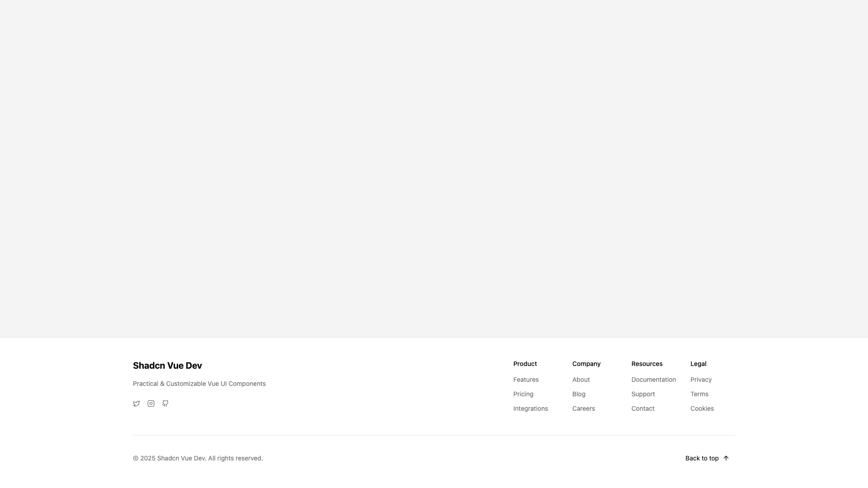Click the Shadcn Vue Dev brand title
Image resolution: width=868 pixels, height=488 pixels.
(167, 366)
